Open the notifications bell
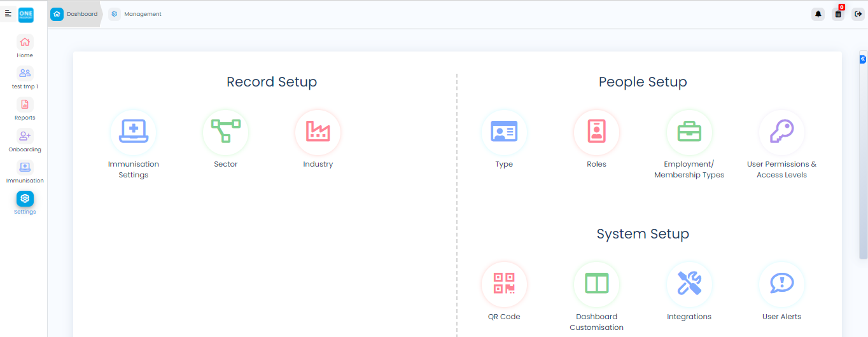Image resolution: width=868 pixels, height=337 pixels. (818, 14)
